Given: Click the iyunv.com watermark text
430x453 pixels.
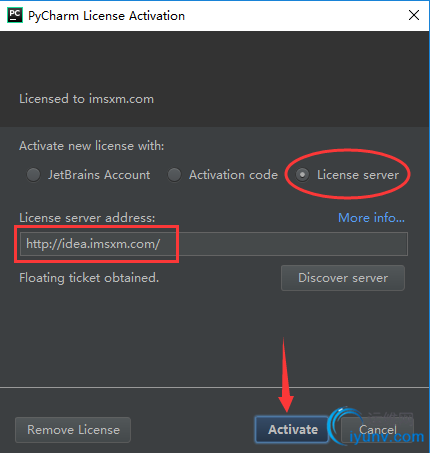Looking at the screenshot, I should tap(387, 437).
